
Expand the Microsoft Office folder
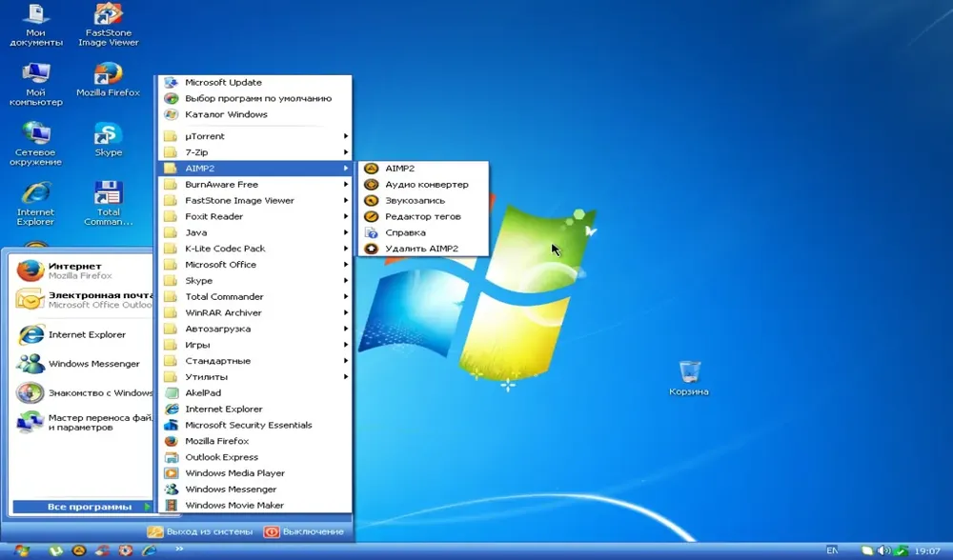tap(255, 264)
